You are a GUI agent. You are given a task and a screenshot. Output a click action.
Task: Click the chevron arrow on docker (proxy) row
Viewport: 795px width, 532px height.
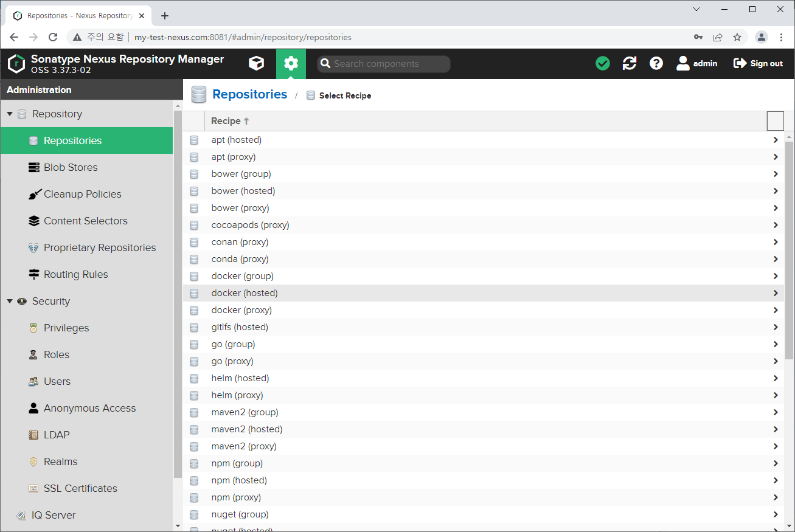pos(776,310)
